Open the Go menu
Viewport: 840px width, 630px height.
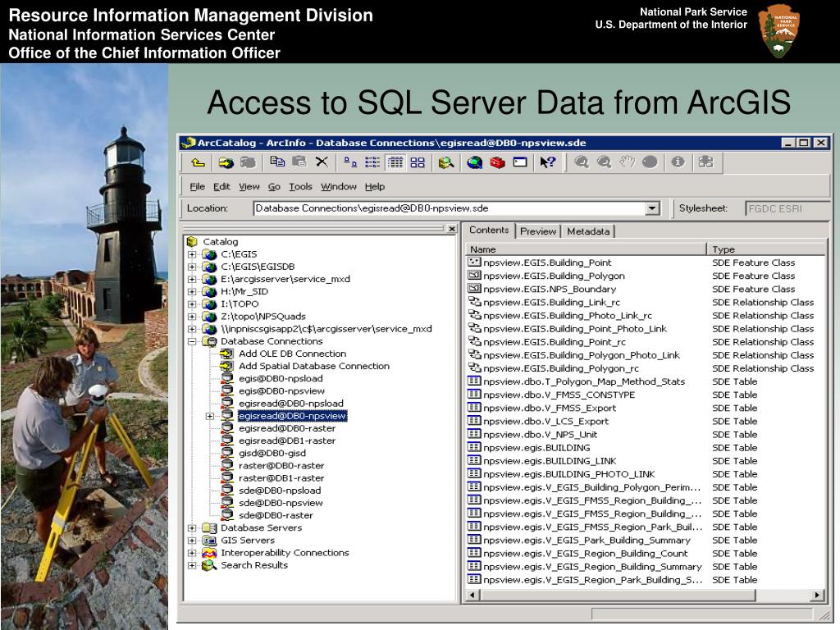pos(274,186)
